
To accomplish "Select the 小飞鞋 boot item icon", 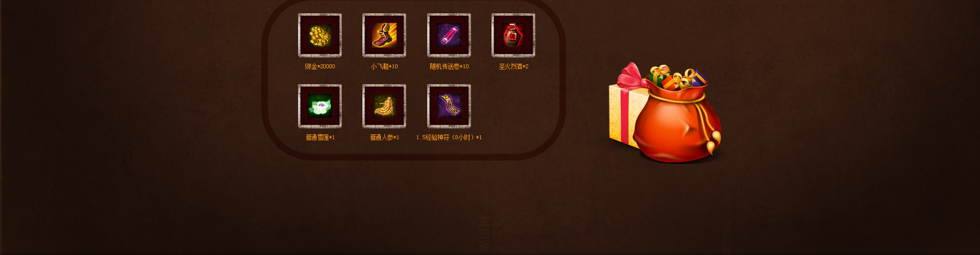I will pyautogui.click(x=384, y=35).
